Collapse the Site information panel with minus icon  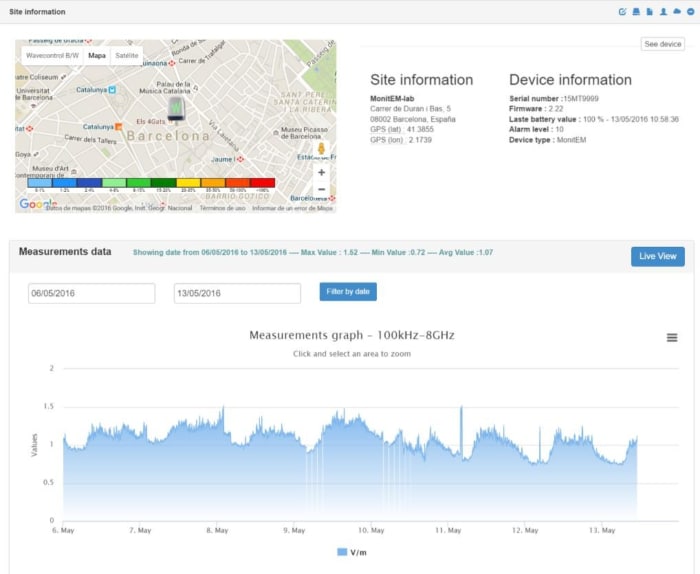[689, 12]
